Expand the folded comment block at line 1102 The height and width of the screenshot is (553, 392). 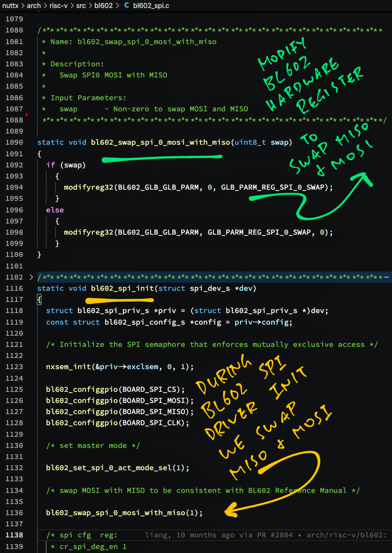coord(31,277)
